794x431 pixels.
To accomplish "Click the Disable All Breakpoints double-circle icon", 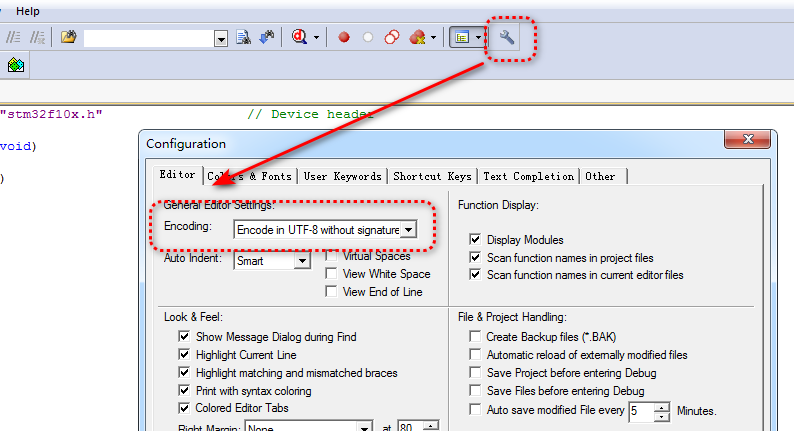I will (392, 37).
